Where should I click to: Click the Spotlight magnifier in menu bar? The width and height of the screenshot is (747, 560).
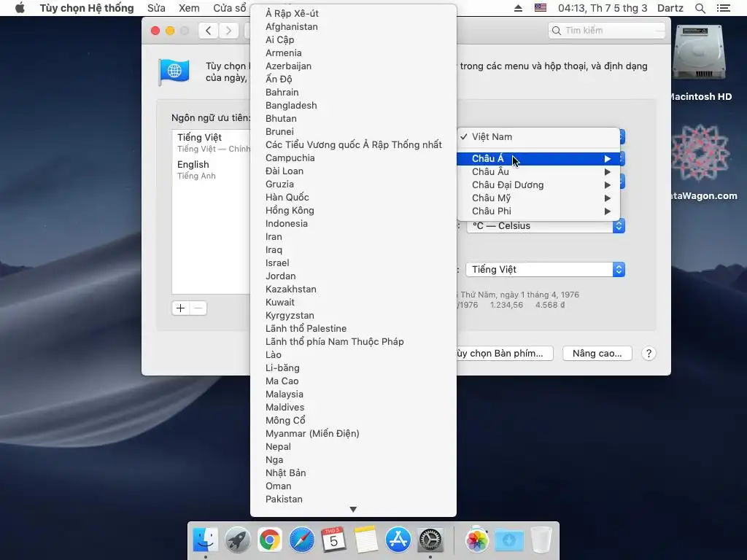pyautogui.click(x=700, y=8)
